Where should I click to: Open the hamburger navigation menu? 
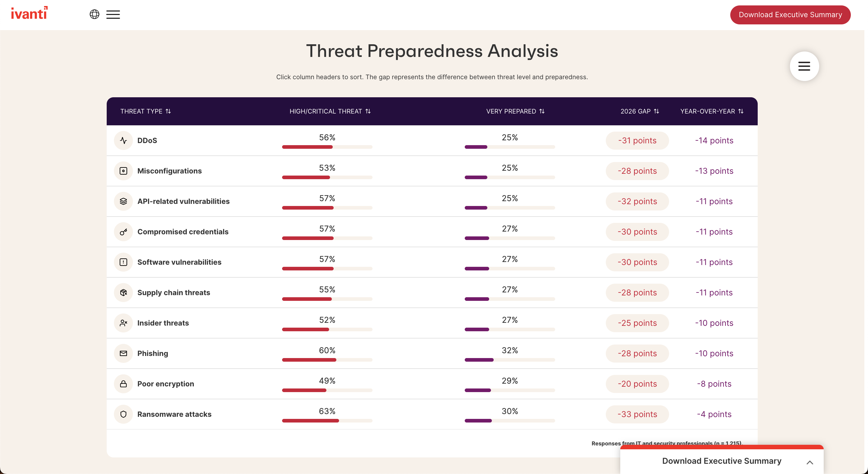click(x=113, y=14)
